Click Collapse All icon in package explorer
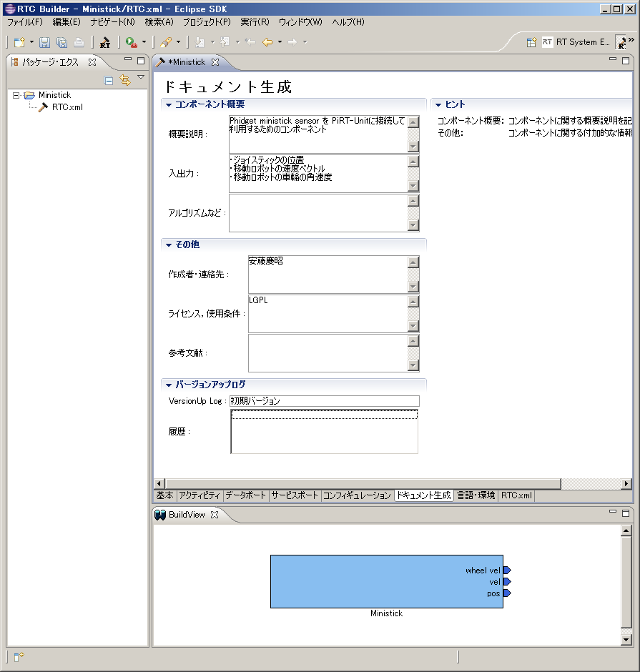 [109, 80]
